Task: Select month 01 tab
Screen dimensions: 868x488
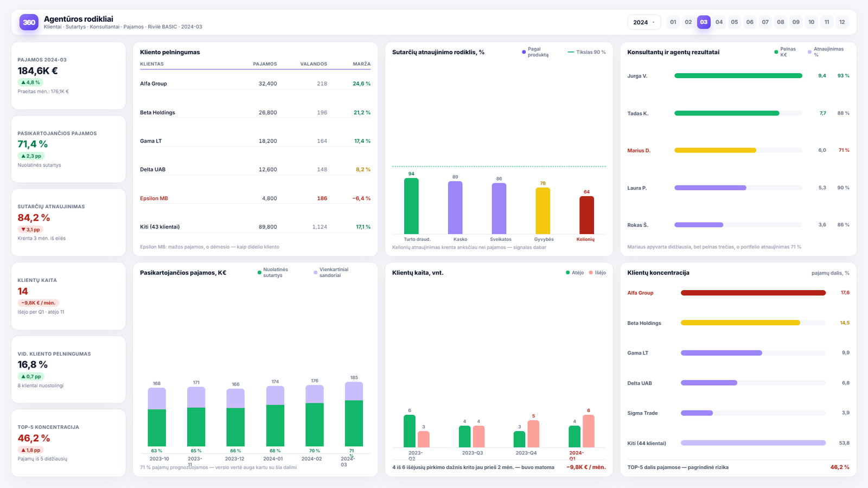Action: click(673, 22)
